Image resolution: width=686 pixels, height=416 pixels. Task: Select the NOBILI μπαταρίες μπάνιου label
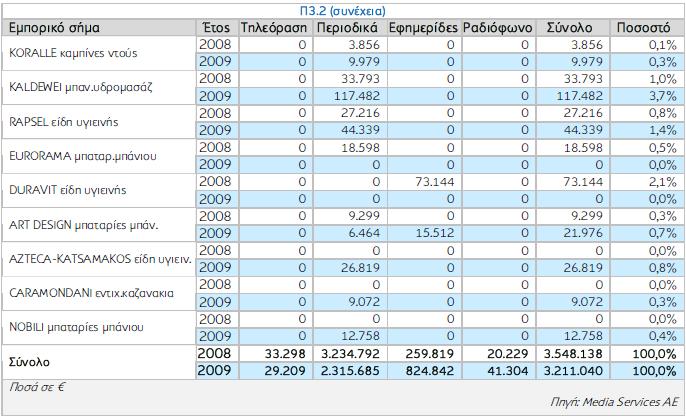click(76, 327)
